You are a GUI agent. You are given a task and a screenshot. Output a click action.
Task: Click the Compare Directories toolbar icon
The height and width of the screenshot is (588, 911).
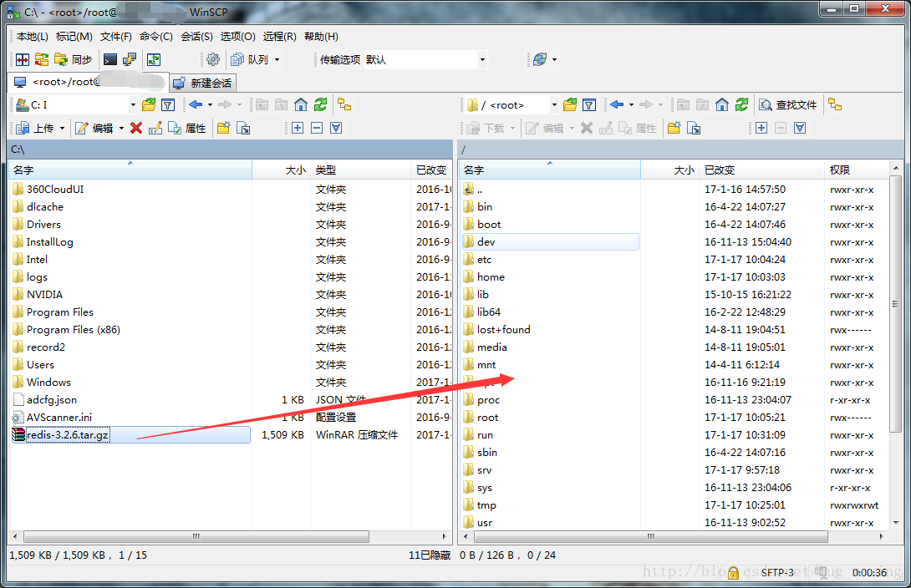click(23, 59)
